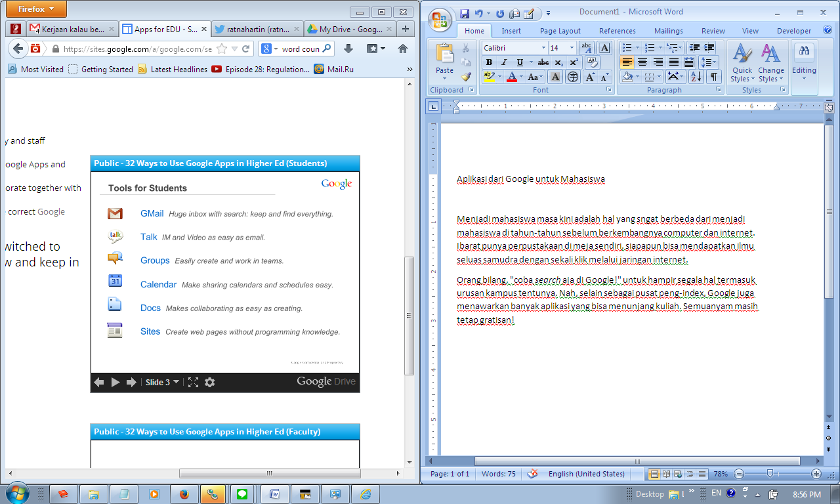The width and height of the screenshot is (840, 504).
Task: Undo the last action in Word
Action: (x=478, y=13)
